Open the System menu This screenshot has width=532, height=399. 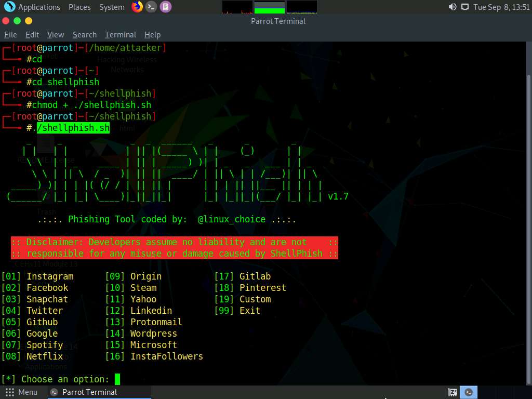click(112, 7)
